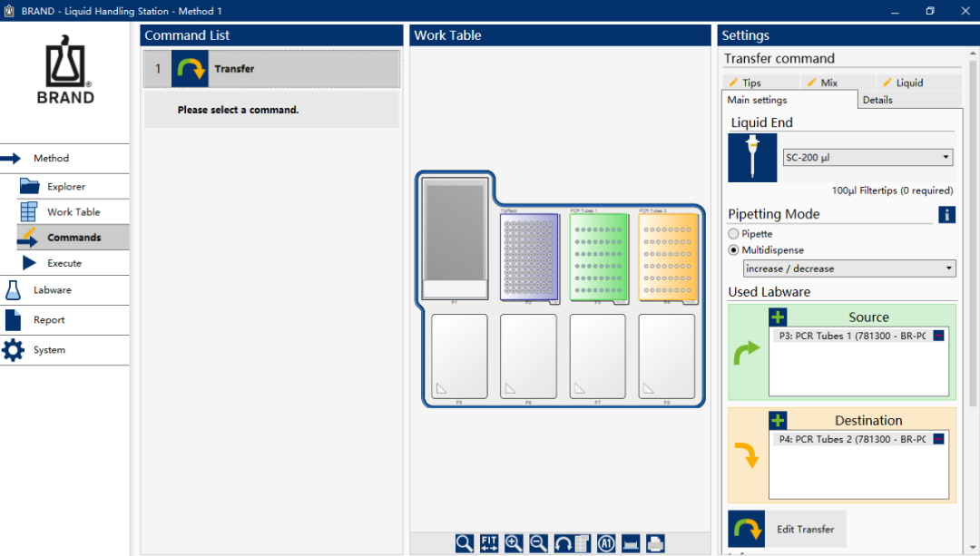Click the 100µl Filtertips required text

892,190
